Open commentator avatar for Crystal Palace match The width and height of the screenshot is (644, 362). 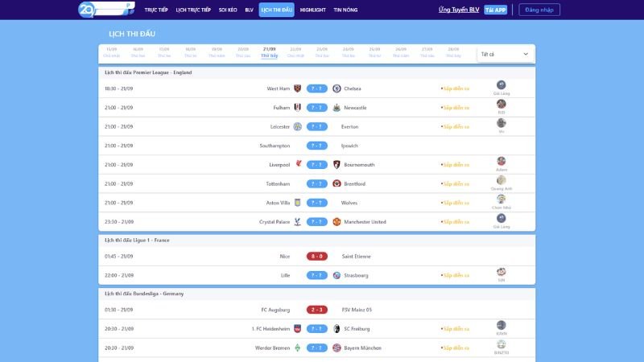[x=501, y=218]
